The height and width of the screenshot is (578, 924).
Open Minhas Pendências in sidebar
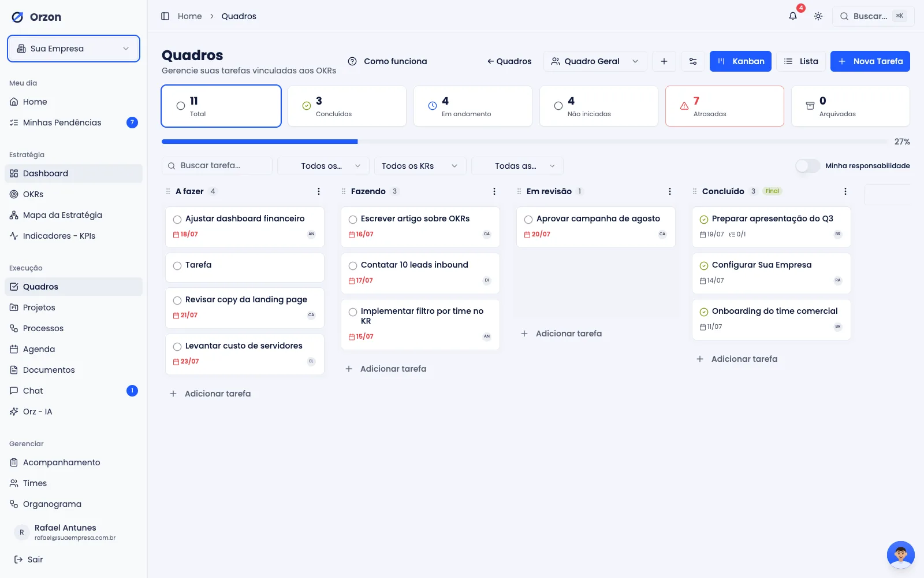tap(73, 123)
